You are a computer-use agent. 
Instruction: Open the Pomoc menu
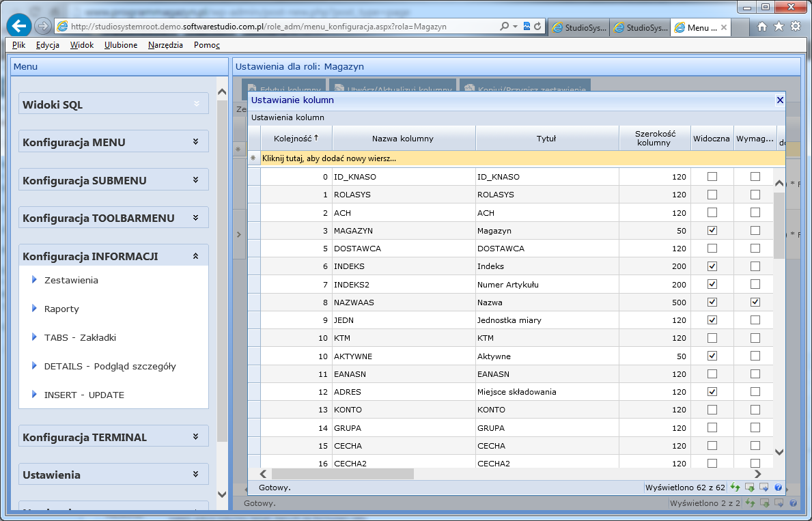point(207,45)
